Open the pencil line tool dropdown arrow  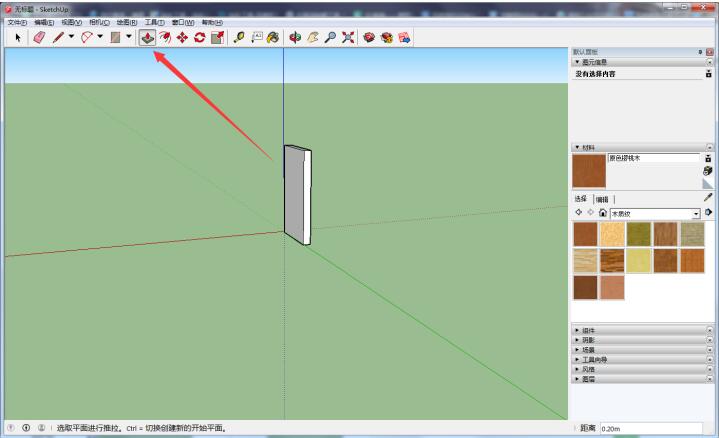coord(70,37)
